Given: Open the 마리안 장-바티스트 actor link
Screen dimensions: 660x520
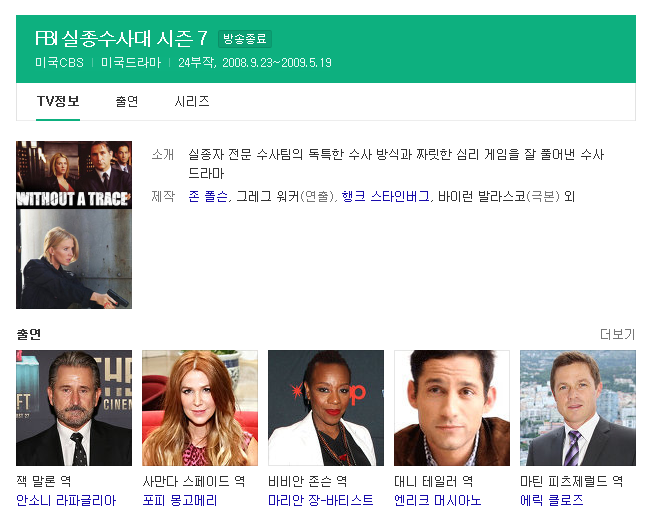Looking at the screenshot, I should 321,500.
